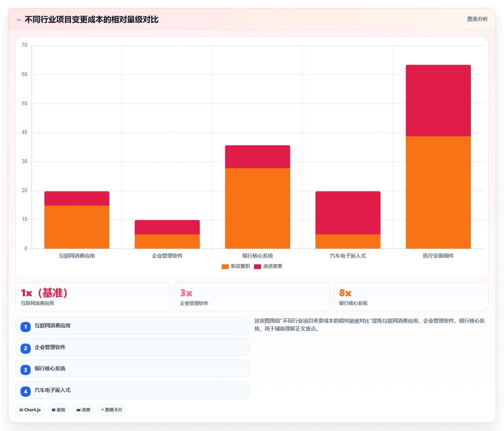Click red segment of 汽车电子嵌入式 bar

point(348,213)
